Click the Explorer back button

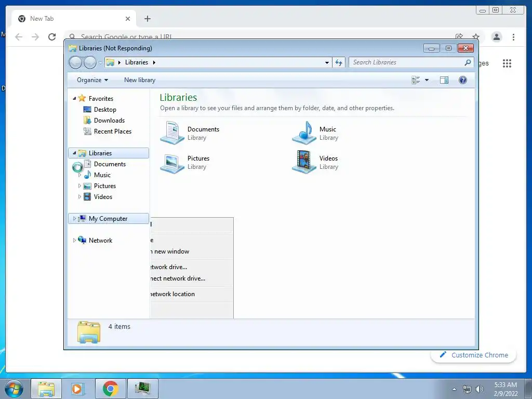coord(75,62)
